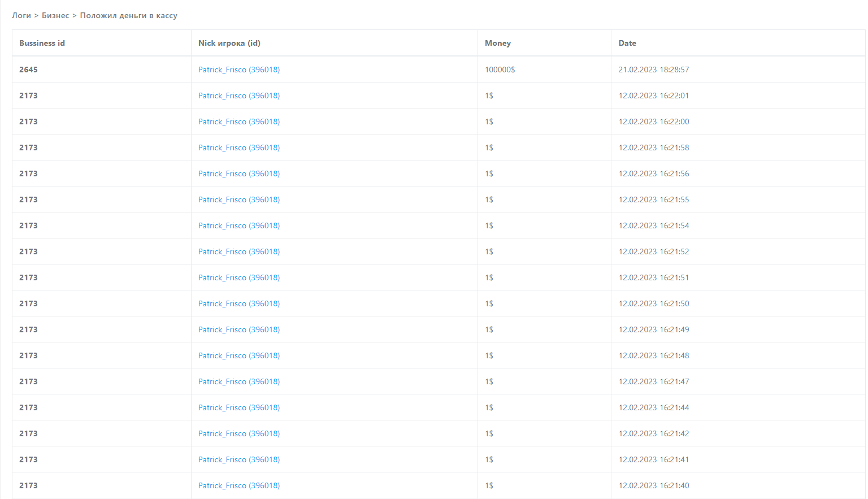Click the Bussiness id column header
Viewport: 868px width, 499px height.
42,43
